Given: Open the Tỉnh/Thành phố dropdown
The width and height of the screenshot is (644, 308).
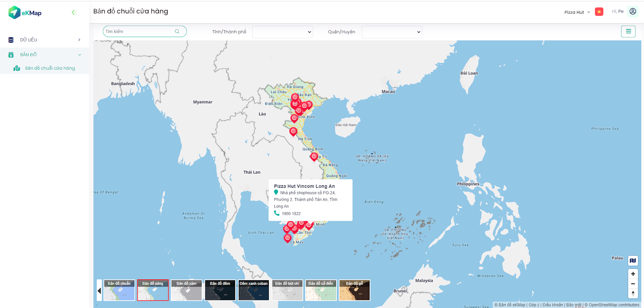Looking at the screenshot, I should (283, 32).
